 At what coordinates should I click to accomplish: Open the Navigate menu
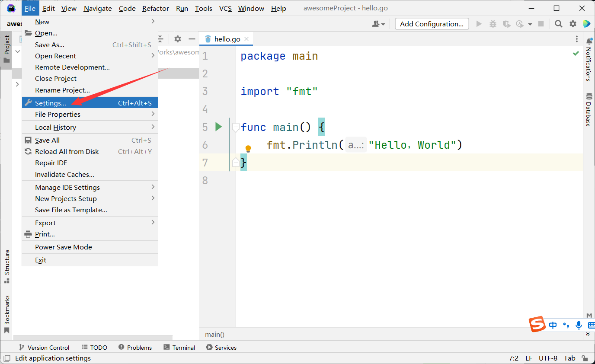tap(98, 8)
